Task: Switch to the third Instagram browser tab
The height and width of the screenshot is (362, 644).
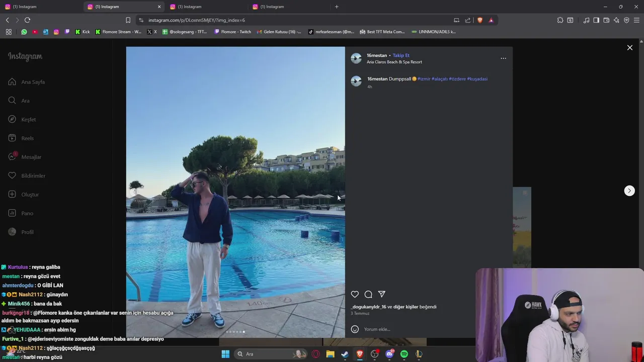Action: (205, 7)
